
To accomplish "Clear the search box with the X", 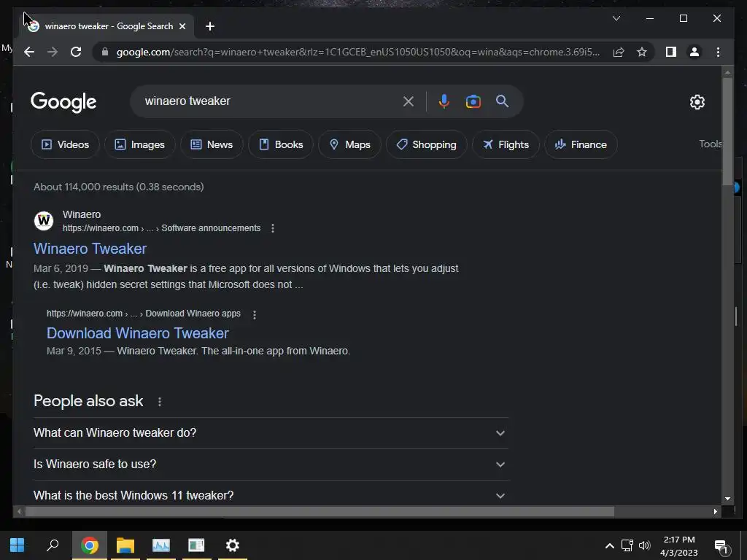I will [409, 101].
